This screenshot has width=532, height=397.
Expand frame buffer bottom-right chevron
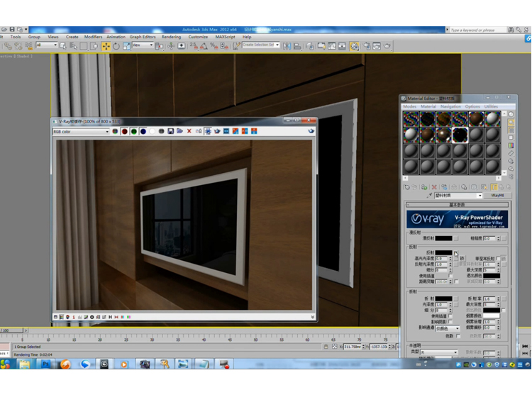[x=312, y=317]
